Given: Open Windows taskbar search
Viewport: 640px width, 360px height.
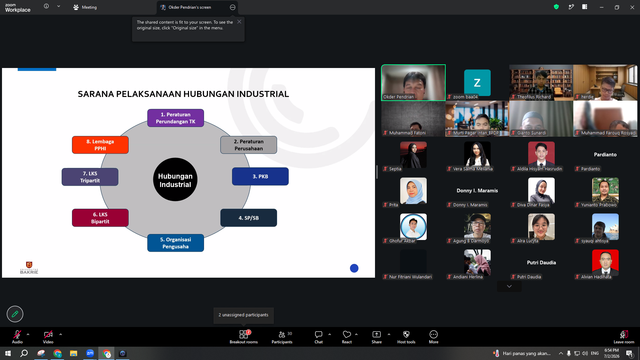Looking at the screenshot, I should (24, 353).
